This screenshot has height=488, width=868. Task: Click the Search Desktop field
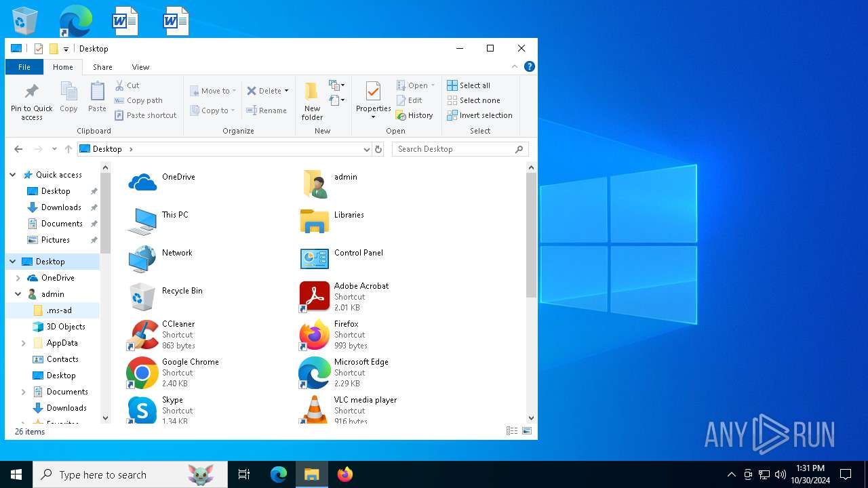coord(460,149)
